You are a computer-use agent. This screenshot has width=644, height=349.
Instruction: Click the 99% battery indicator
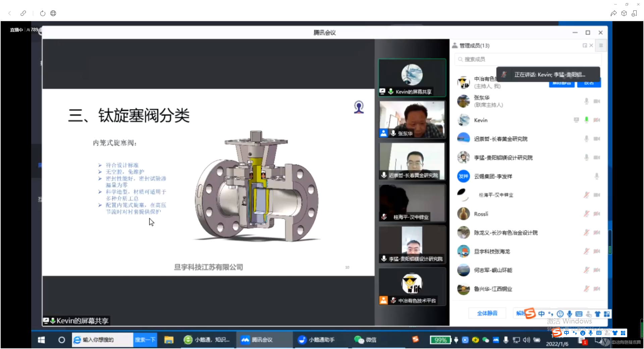[x=440, y=340]
